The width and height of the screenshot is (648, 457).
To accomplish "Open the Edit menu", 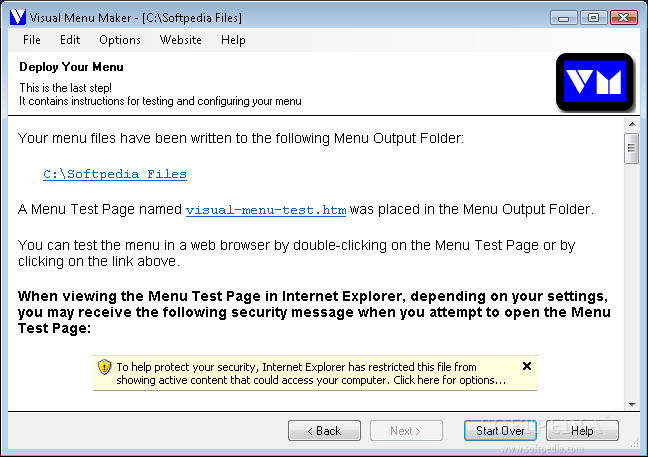I will tap(70, 40).
